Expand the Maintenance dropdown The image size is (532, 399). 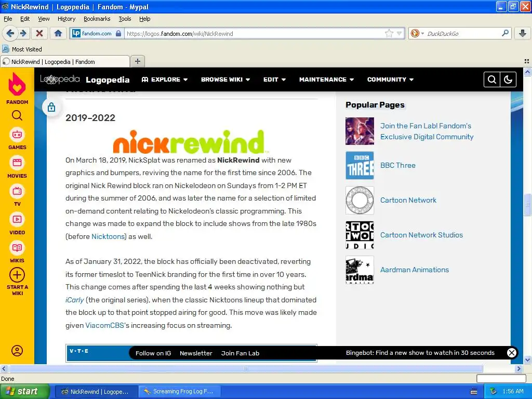[x=326, y=79]
